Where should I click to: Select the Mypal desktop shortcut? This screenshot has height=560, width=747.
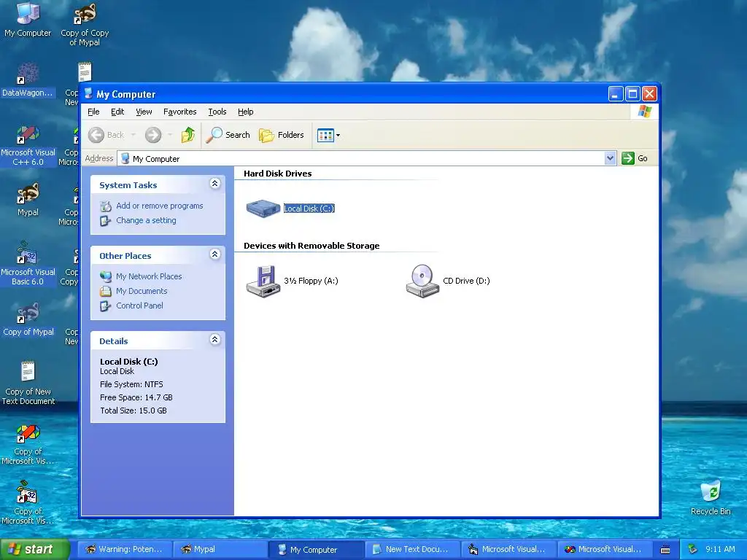click(28, 200)
